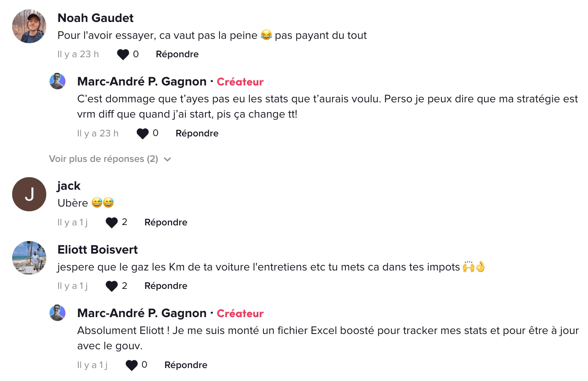Image resolution: width=588 pixels, height=381 pixels.
Task: Open the creator's avatar on the stats reply
Action: coord(57,81)
